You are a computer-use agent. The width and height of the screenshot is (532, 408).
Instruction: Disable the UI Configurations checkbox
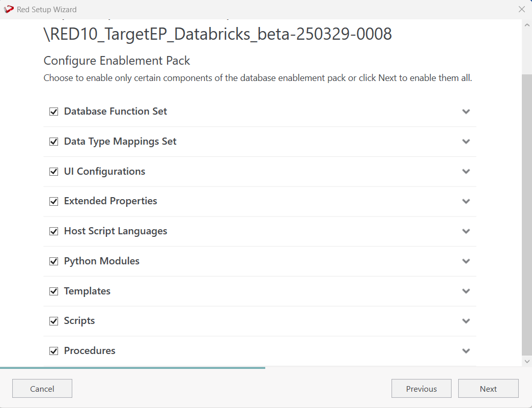click(x=53, y=172)
